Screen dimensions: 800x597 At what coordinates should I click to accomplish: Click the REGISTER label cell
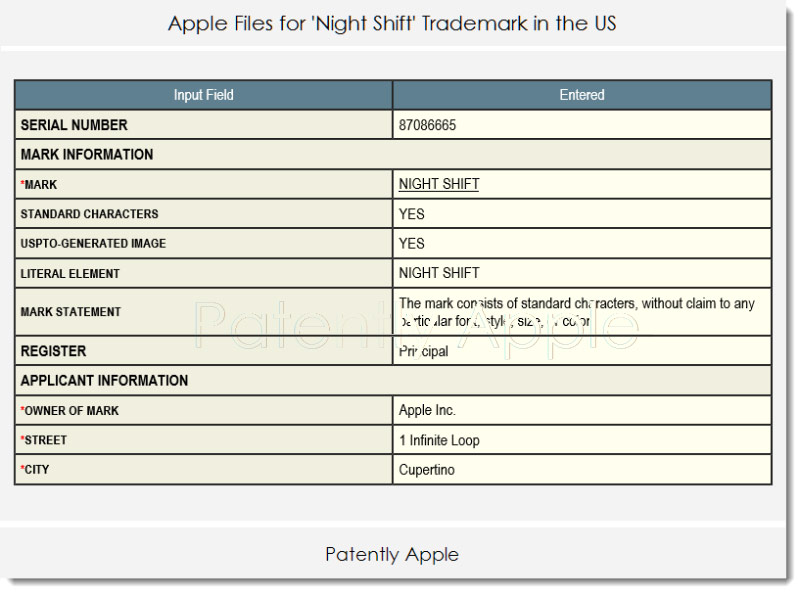204,351
